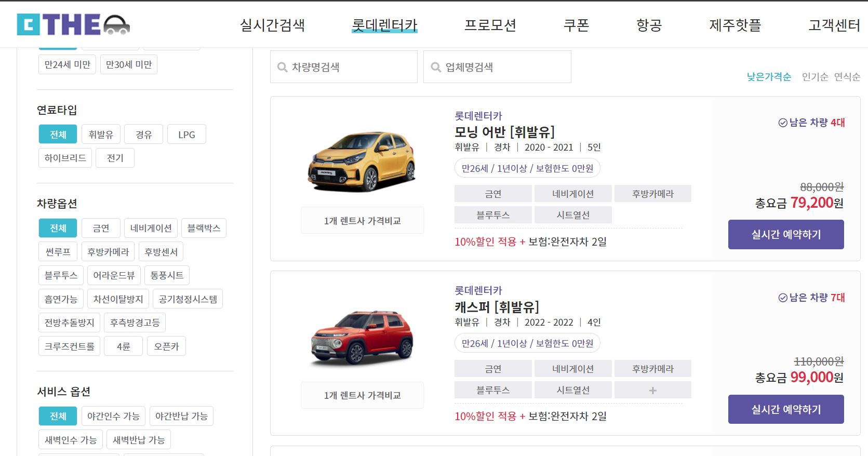Image resolution: width=868 pixels, height=456 pixels.
Task: Toggle 차선이탈방지 option filter
Action: [x=118, y=299]
